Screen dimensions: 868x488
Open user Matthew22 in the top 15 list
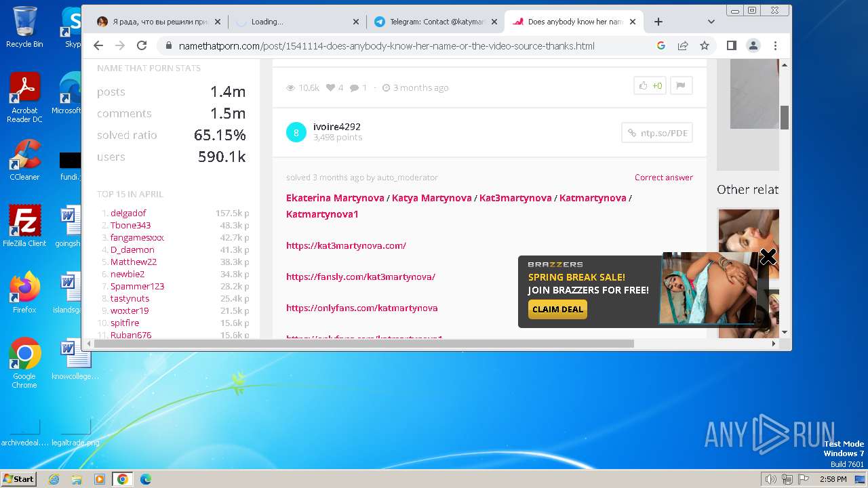[x=134, y=262]
